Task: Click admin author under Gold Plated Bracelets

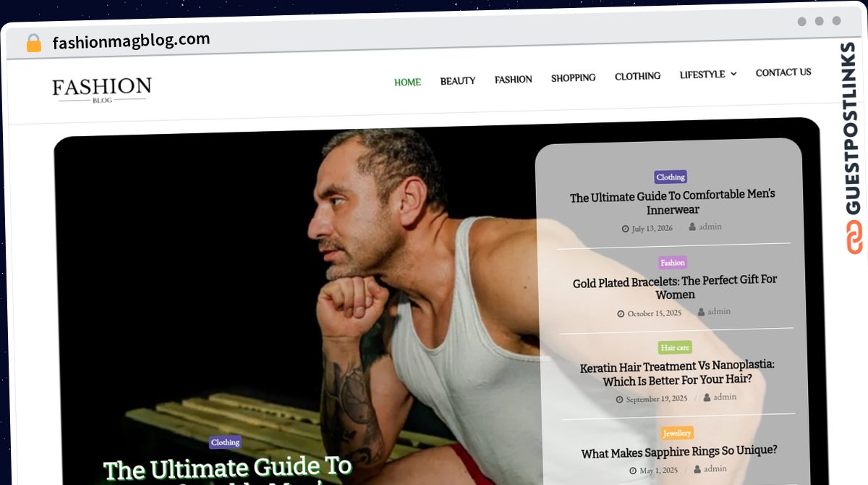Action: (x=719, y=311)
